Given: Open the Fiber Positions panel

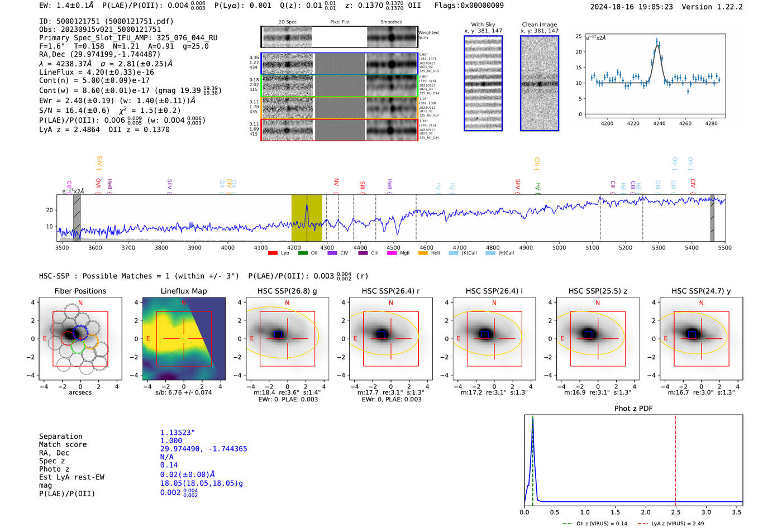Looking at the screenshot, I should pos(80,339).
